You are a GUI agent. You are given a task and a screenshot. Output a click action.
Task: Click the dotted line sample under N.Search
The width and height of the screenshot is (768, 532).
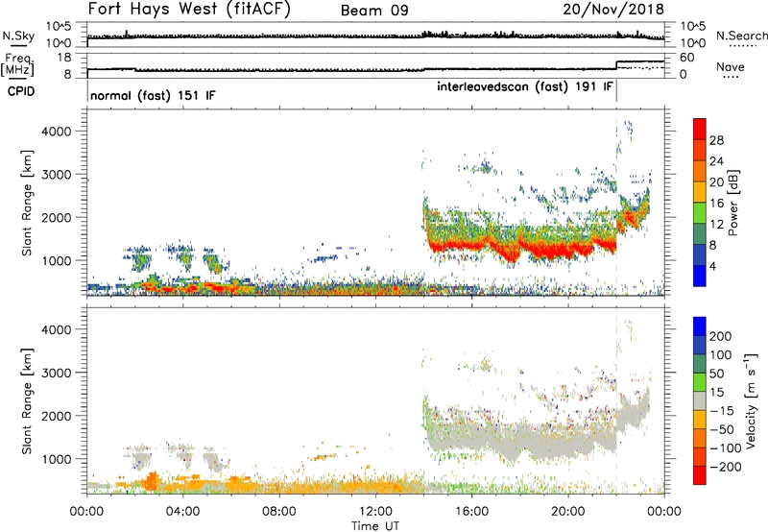[x=742, y=46]
